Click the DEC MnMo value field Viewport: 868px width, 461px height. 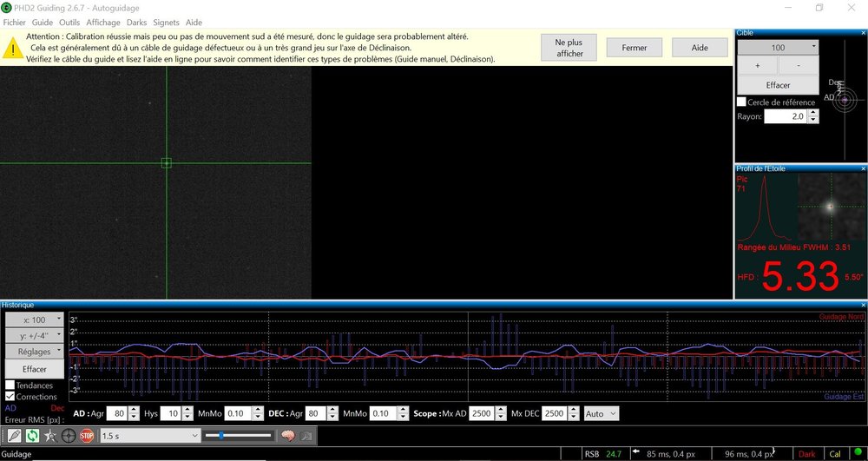(383, 413)
